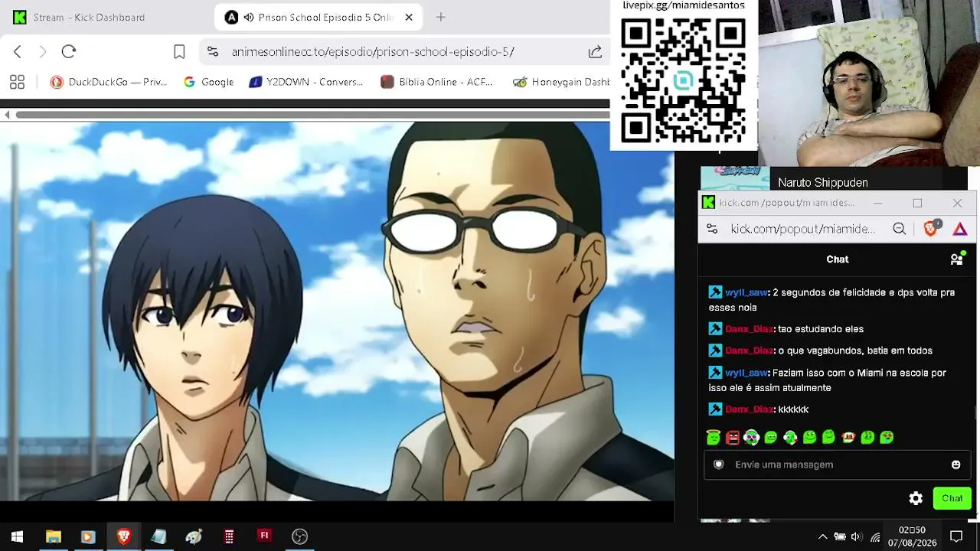Screen dimensions: 980x551
Task: Select the 'kkkkkk' chat message text
Action: pos(793,409)
